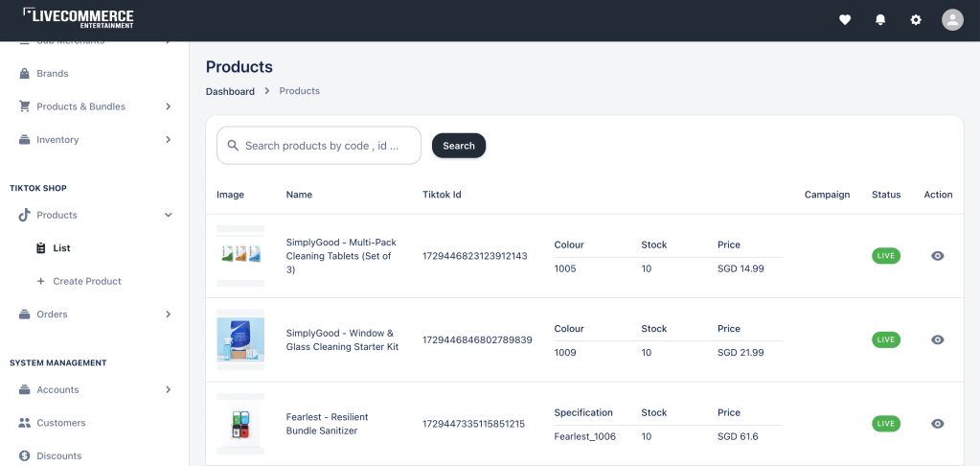View the Multi-Pack Cleaning Tablets product via eye icon
The height and width of the screenshot is (466, 980).
[938, 256]
